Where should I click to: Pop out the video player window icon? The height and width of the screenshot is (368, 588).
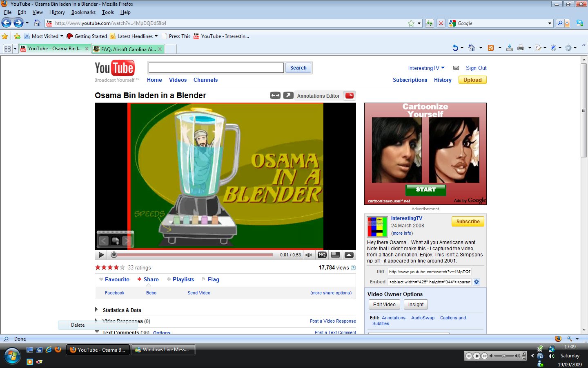pos(288,95)
